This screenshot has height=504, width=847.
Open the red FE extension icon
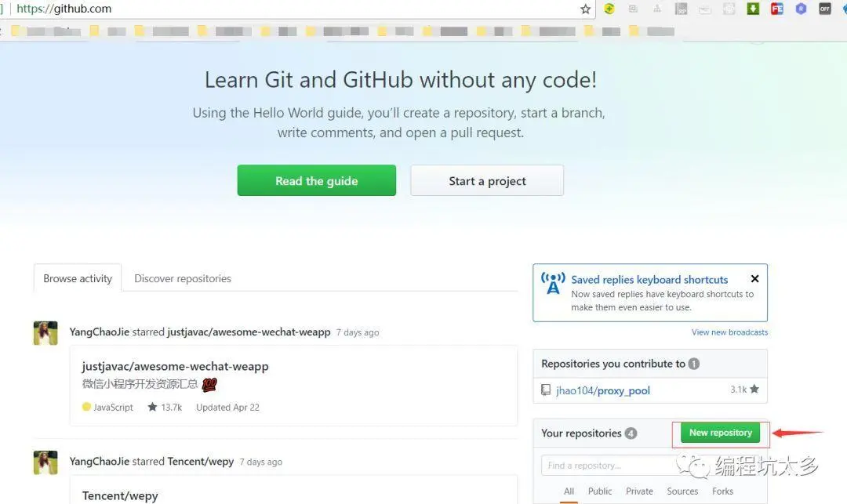776,9
